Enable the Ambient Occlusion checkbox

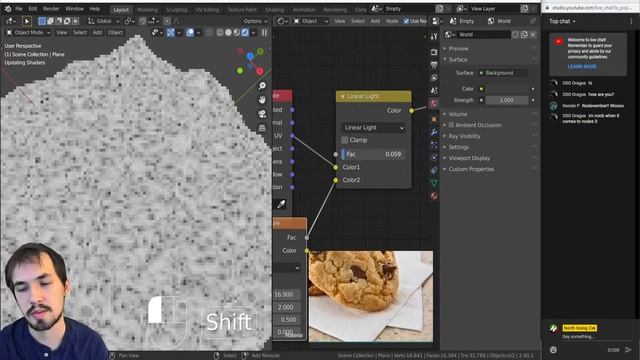tap(451, 125)
